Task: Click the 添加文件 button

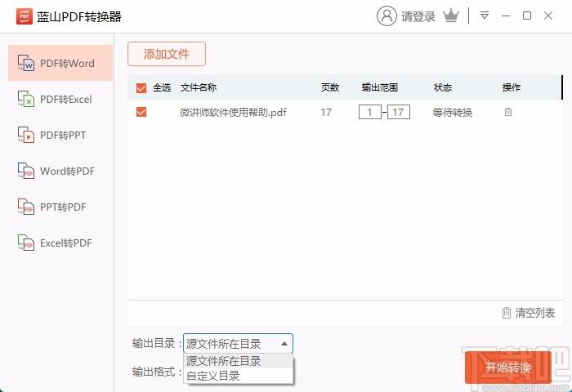Action: point(167,54)
